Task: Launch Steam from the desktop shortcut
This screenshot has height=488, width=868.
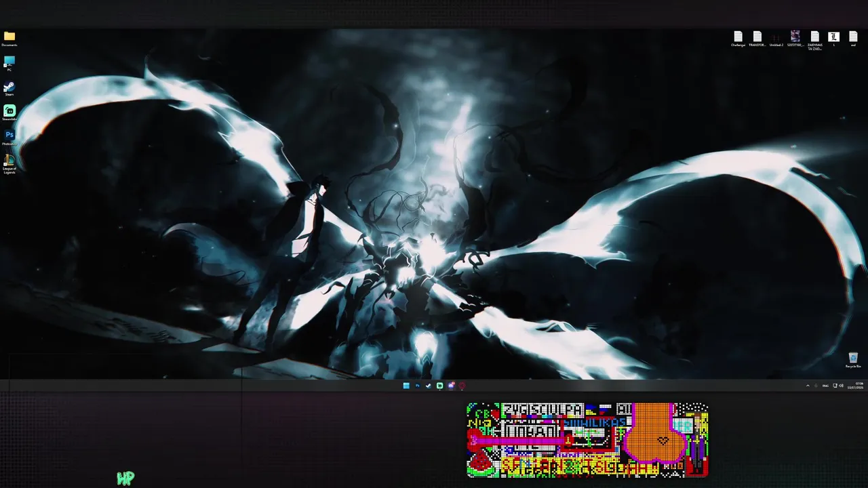Action: [x=9, y=89]
